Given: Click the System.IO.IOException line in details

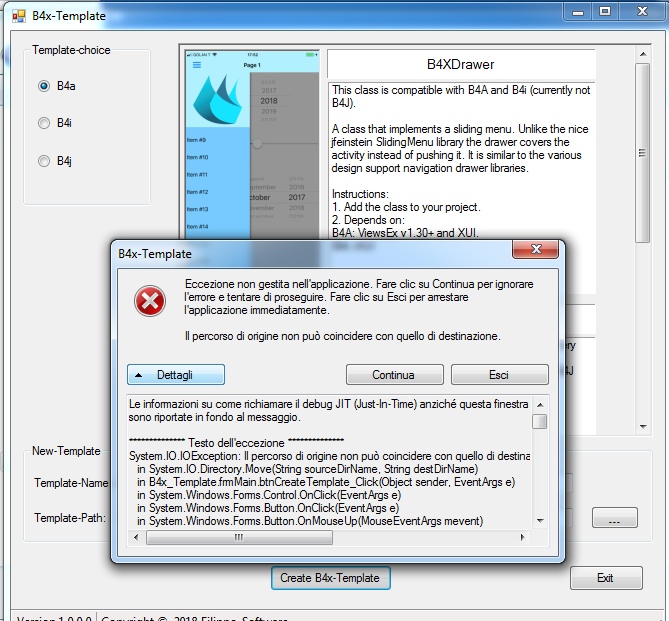Looking at the screenshot, I should tap(329, 456).
